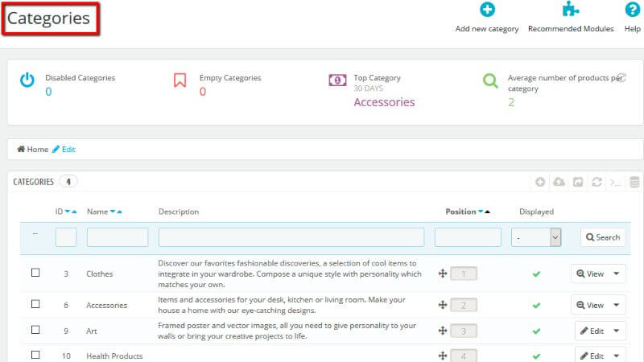Click the Art category name
Image resolution: width=644 pixels, height=362 pixels.
click(x=92, y=331)
